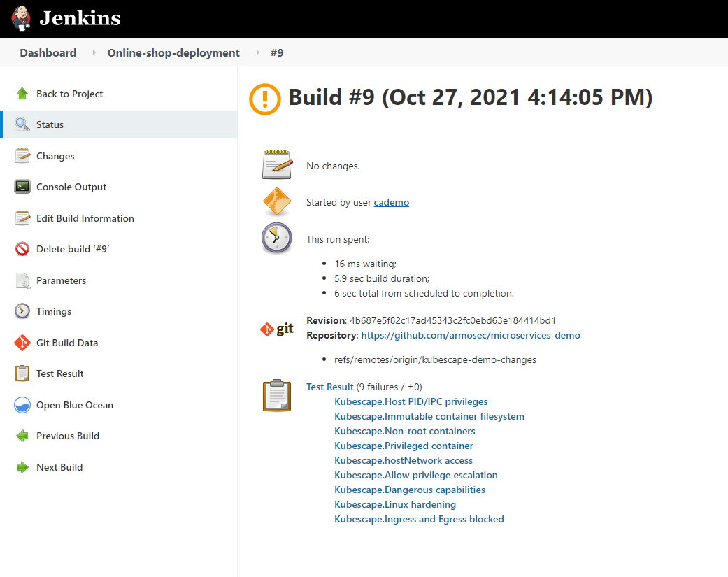Image resolution: width=728 pixels, height=577 pixels.
Task: Click the large Test Result clipboard icon
Action: pos(277,395)
